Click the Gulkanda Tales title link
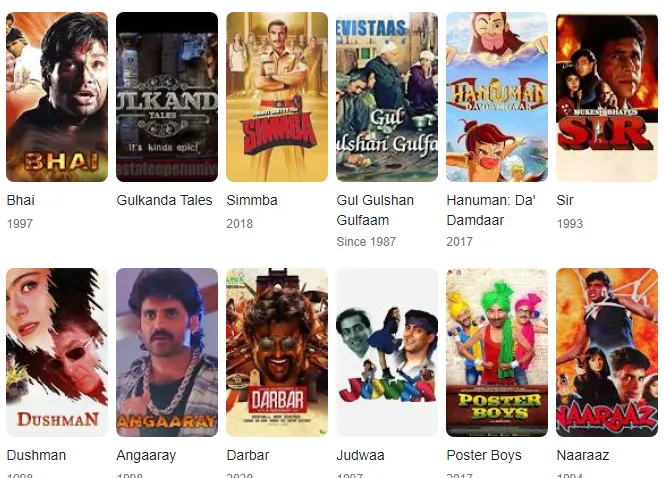The width and height of the screenshot is (664, 478). pyautogui.click(x=164, y=200)
